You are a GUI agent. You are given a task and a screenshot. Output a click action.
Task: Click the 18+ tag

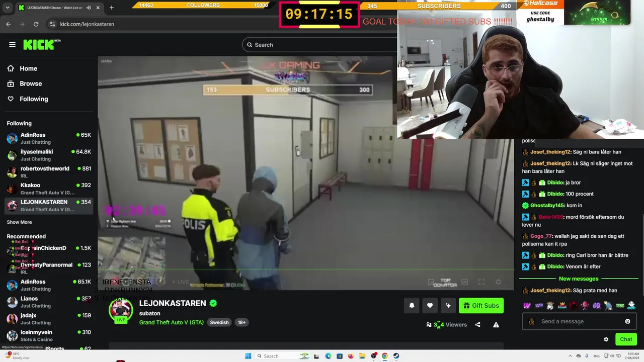pos(242,322)
